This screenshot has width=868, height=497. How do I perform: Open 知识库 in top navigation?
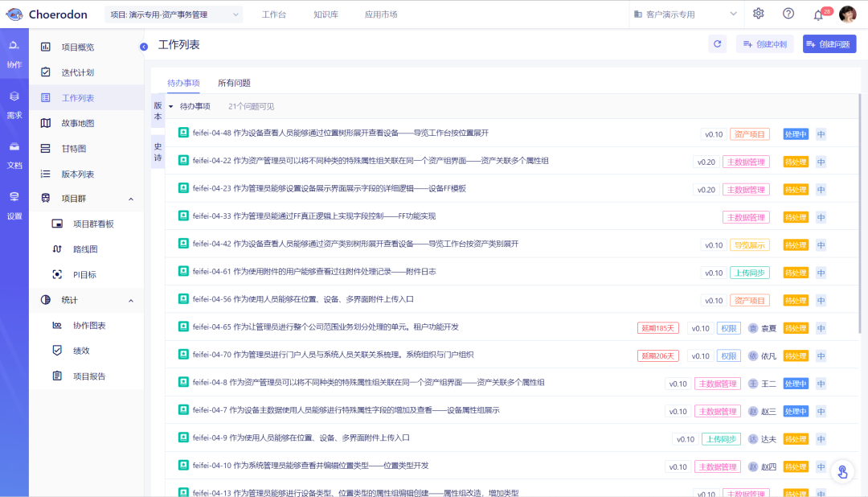tap(325, 14)
